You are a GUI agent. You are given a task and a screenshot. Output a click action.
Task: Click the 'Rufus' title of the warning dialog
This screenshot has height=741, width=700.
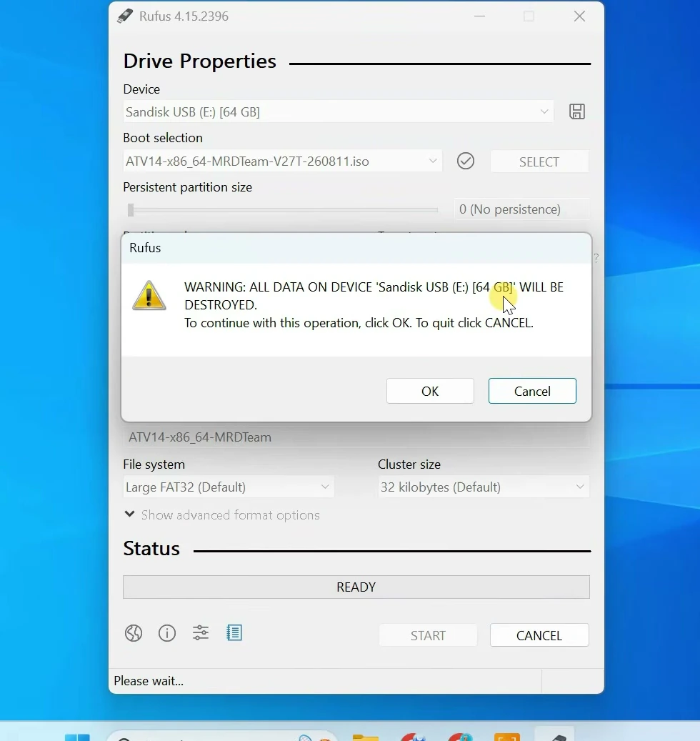(x=145, y=248)
